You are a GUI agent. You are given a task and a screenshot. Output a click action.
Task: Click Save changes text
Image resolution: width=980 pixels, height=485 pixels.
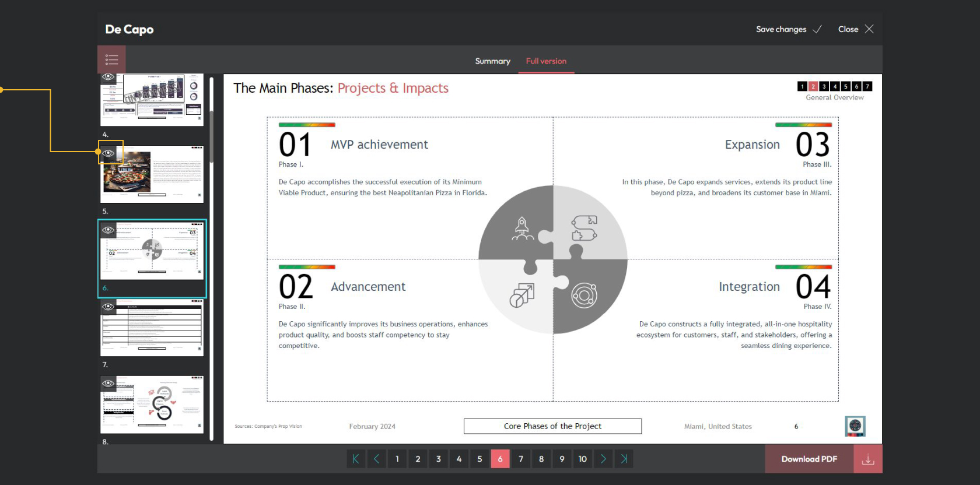point(781,29)
